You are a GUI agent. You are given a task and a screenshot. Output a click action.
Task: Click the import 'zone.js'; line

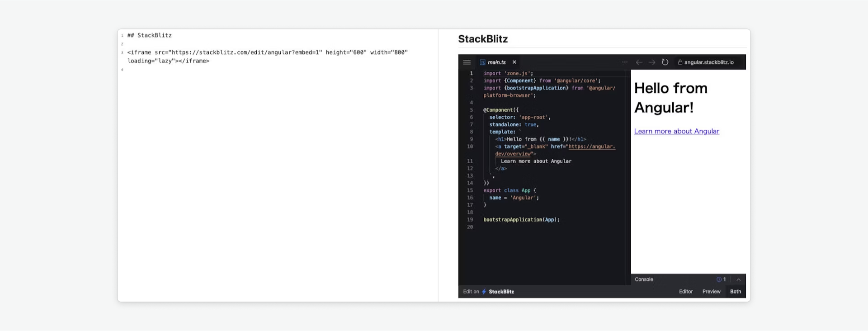(508, 73)
